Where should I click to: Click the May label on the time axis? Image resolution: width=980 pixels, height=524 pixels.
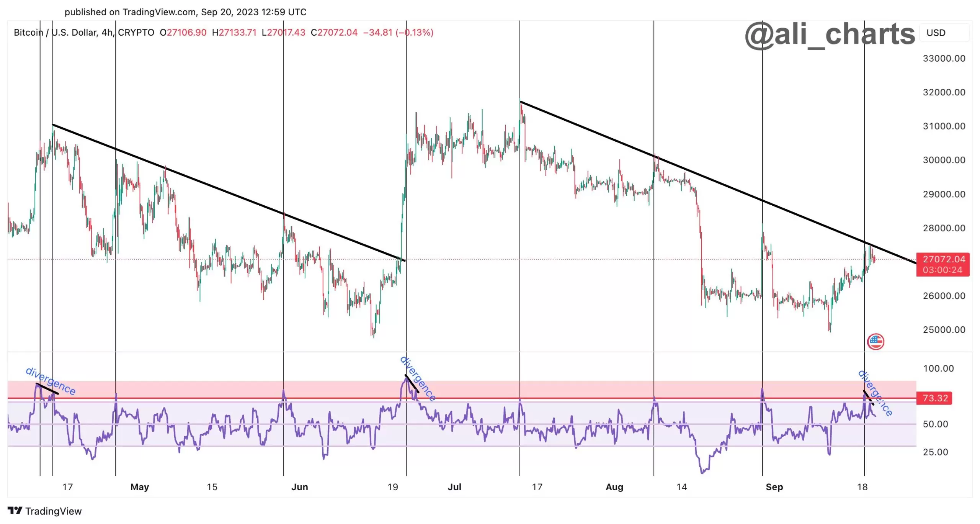point(140,487)
